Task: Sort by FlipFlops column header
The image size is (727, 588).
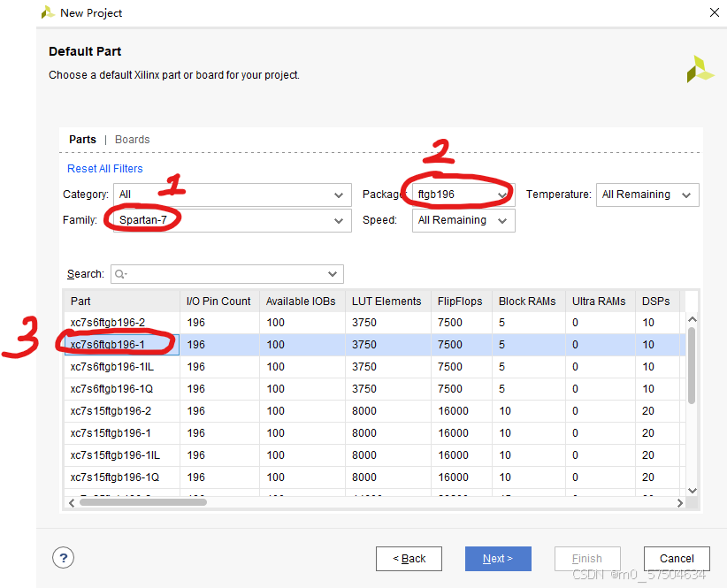Action: 462,302
